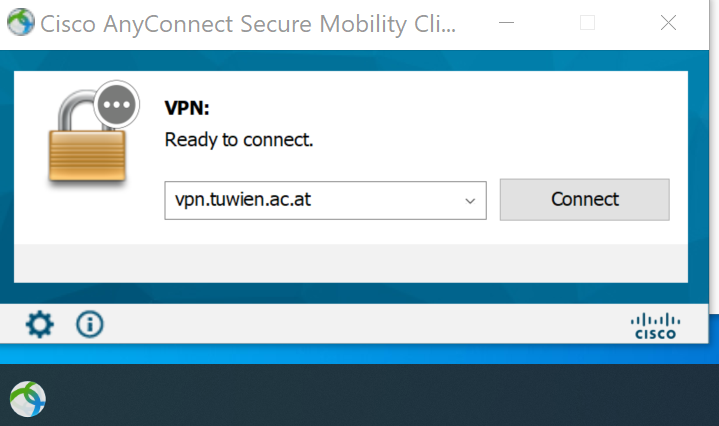Click the Cisco AnyConnect title bar text
The width and height of the screenshot is (719, 426).
(248, 24)
